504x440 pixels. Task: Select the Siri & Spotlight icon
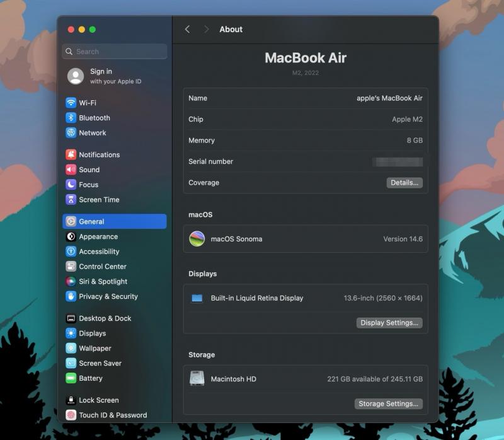point(71,281)
